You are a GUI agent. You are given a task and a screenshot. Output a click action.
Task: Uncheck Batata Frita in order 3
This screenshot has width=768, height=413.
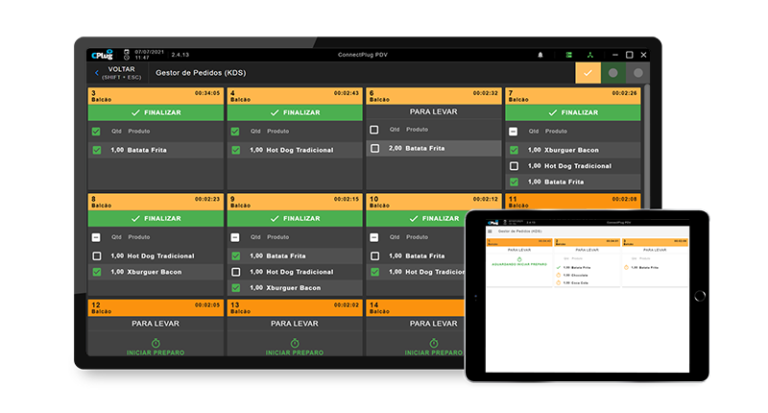[x=96, y=150]
